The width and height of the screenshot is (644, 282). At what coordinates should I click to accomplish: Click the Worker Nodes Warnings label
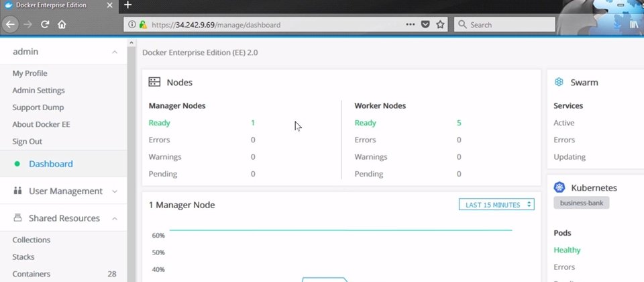[x=371, y=156]
